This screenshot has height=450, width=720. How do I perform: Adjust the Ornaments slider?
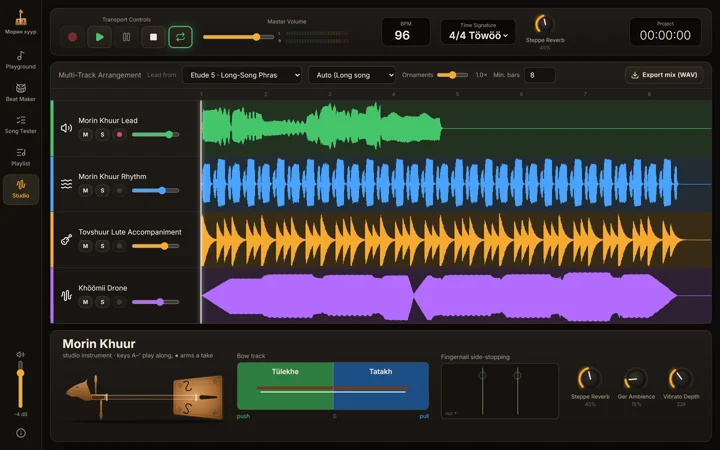click(452, 75)
